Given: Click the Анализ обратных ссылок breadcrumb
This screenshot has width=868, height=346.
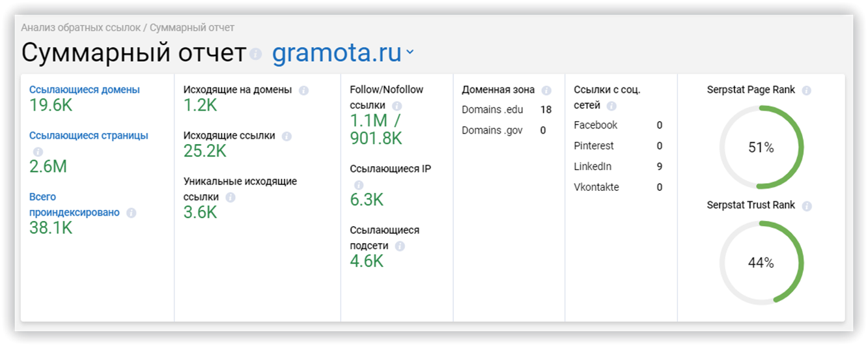Looking at the screenshot, I should click(81, 28).
